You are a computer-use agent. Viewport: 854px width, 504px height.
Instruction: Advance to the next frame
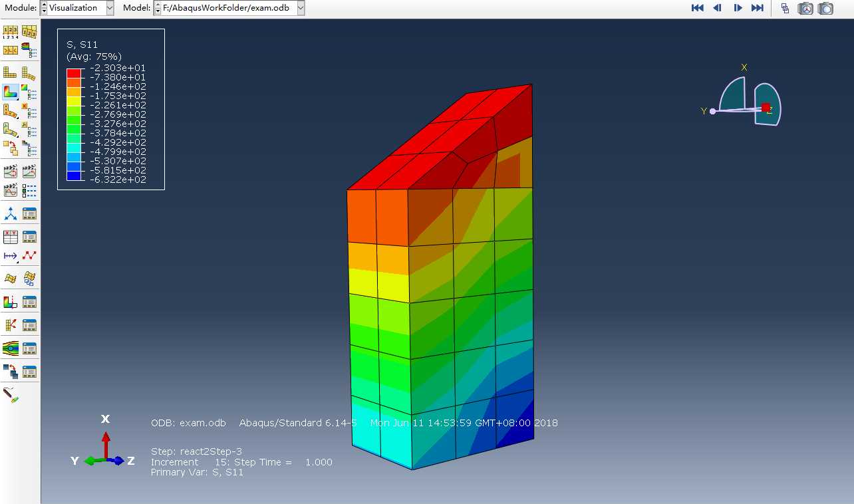(738, 8)
